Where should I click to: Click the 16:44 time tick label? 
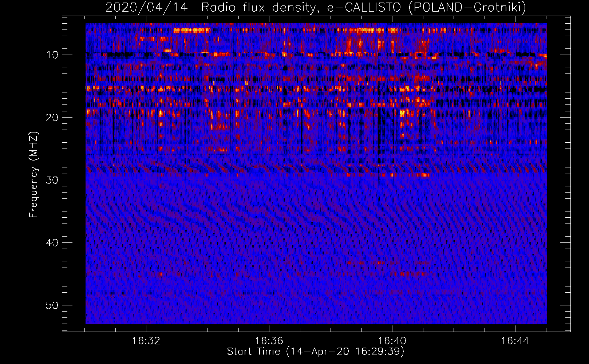pyautogui.click(x=515, y=341)
